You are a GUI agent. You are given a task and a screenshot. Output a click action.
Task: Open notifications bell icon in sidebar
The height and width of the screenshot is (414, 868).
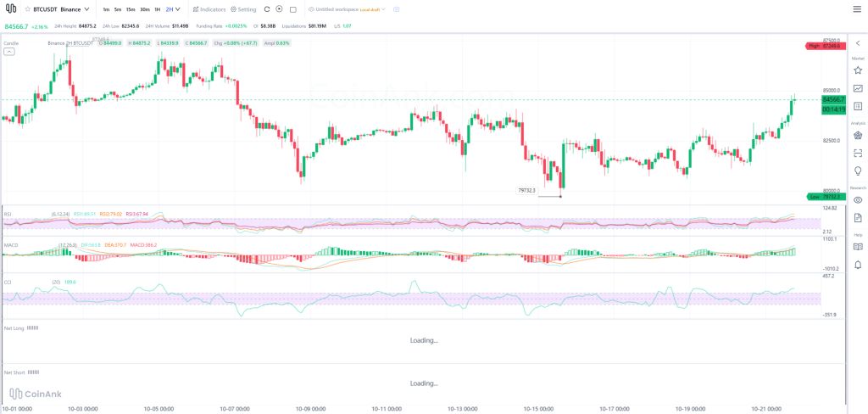click(x=858, y=265)
